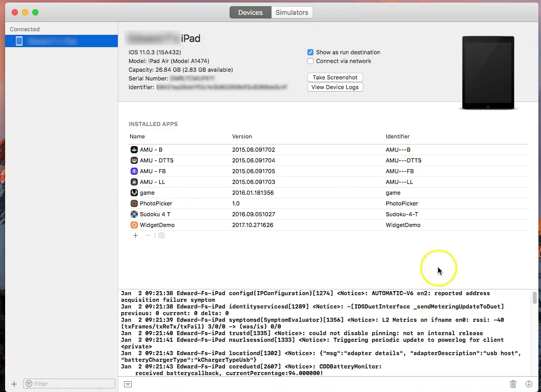This screenshot has width=541, height=392.
Task: Select version 2017.10.271626 cell
Action: (253, 224)
